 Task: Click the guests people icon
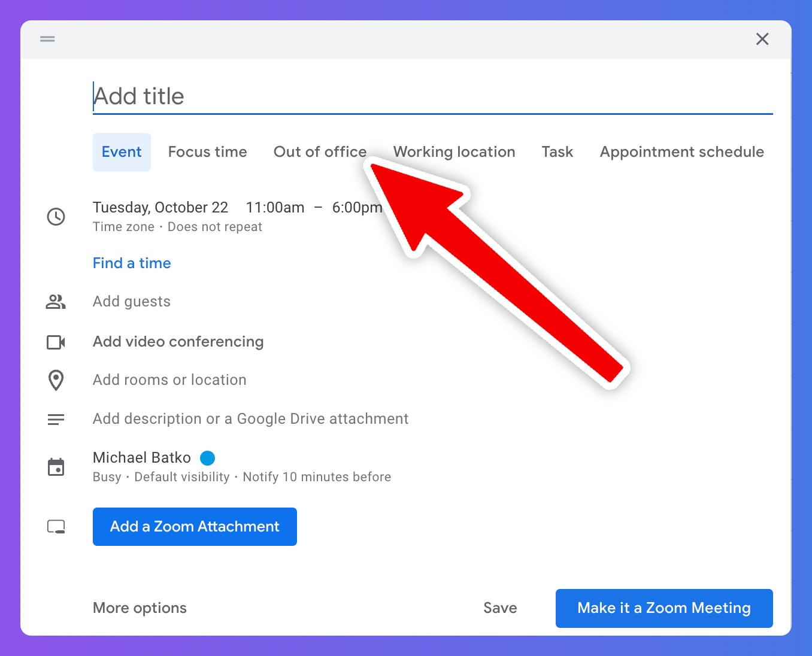[56, 302]
